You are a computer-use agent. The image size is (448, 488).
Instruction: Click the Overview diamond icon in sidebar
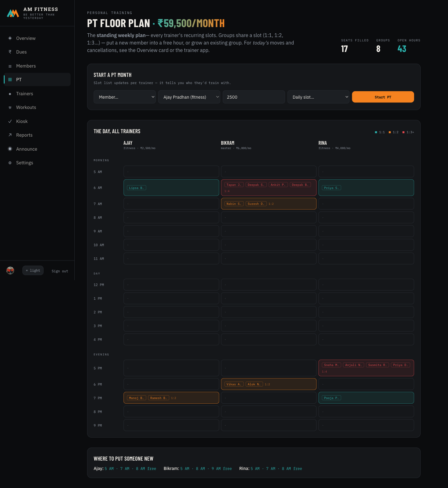click(10, 38)
